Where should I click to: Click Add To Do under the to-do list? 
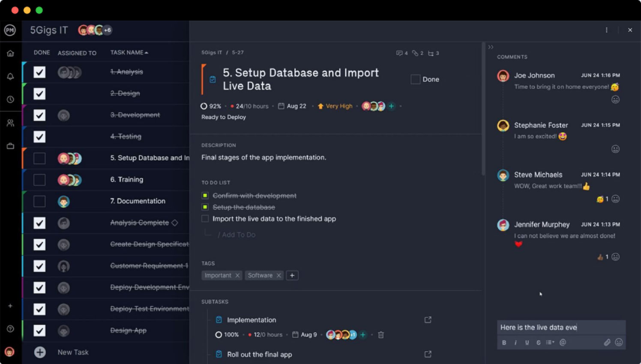237,234
